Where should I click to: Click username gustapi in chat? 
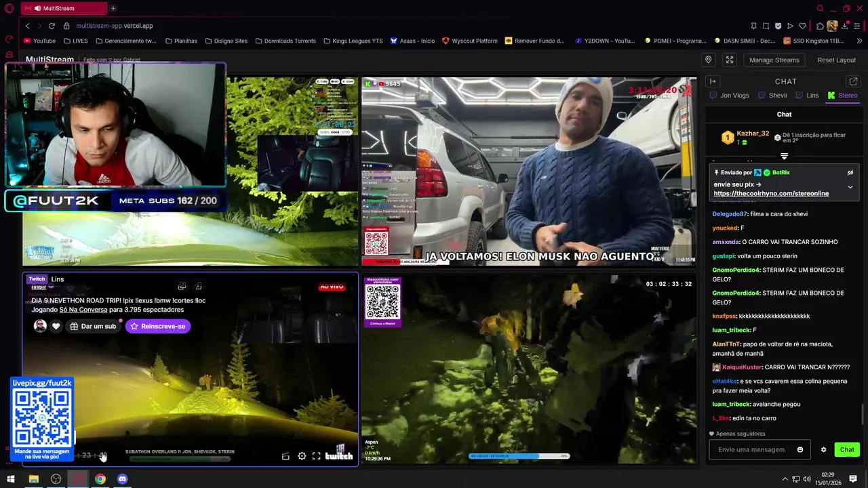pyautogui.click(x=724, y=256)
